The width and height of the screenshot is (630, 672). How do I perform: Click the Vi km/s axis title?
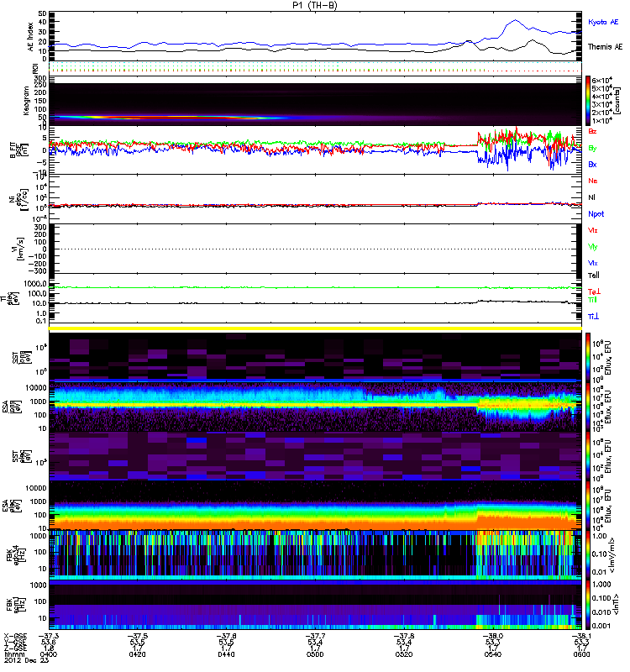click(19, 249)
